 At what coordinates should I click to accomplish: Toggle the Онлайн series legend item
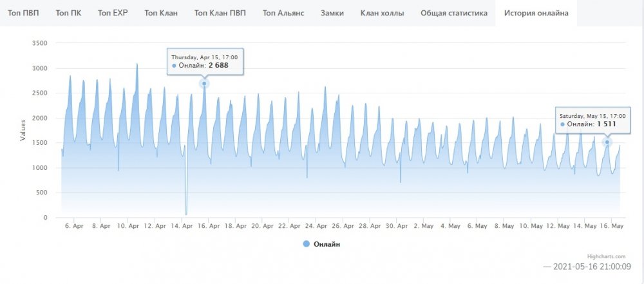327,244
